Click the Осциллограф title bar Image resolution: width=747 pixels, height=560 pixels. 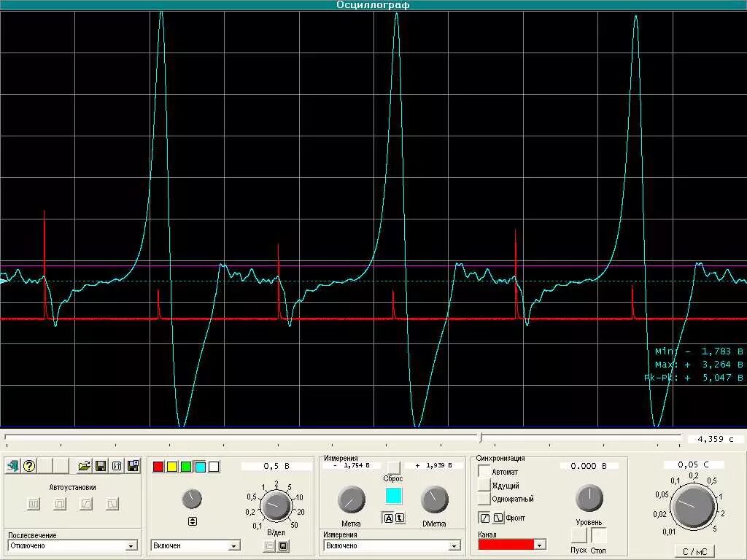pyautogui.click(x=373, y=5)
